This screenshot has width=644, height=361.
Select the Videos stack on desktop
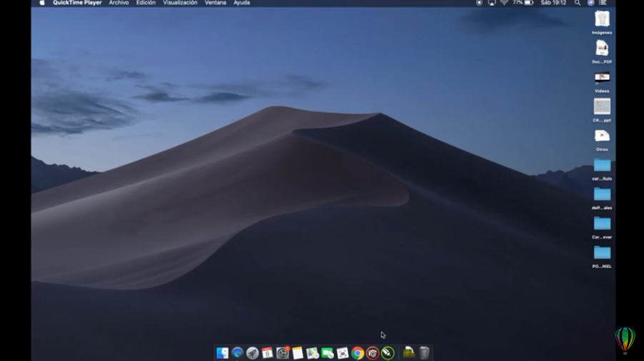pos(602,78)
